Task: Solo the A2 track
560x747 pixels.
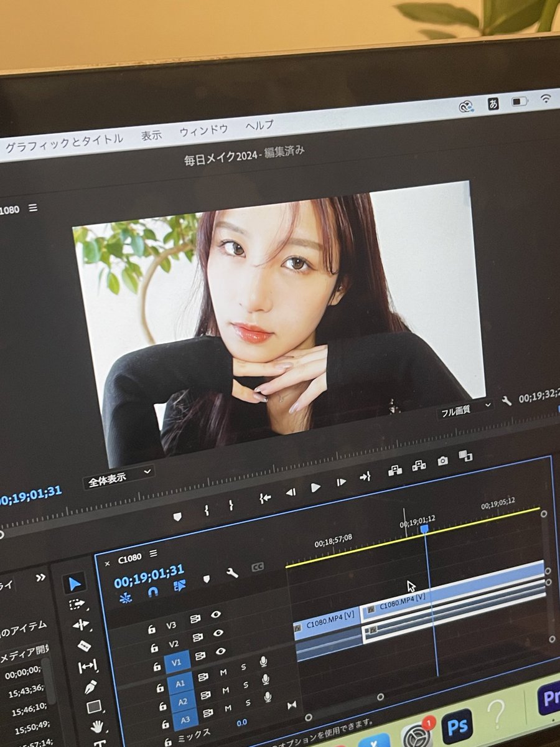Action: 246,685
